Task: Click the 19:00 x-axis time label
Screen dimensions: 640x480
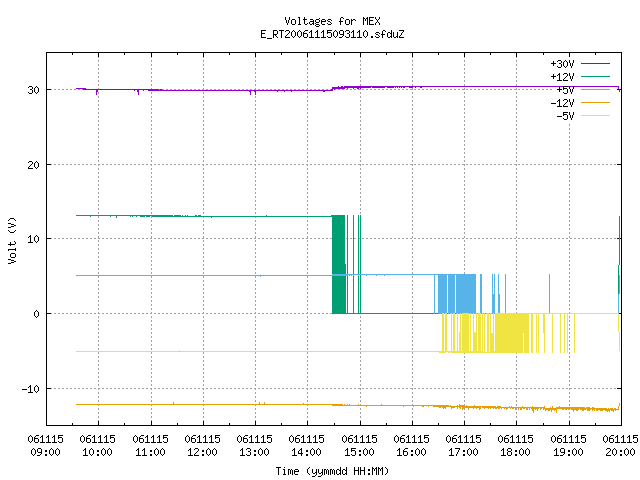Action: tap(568, 452)
